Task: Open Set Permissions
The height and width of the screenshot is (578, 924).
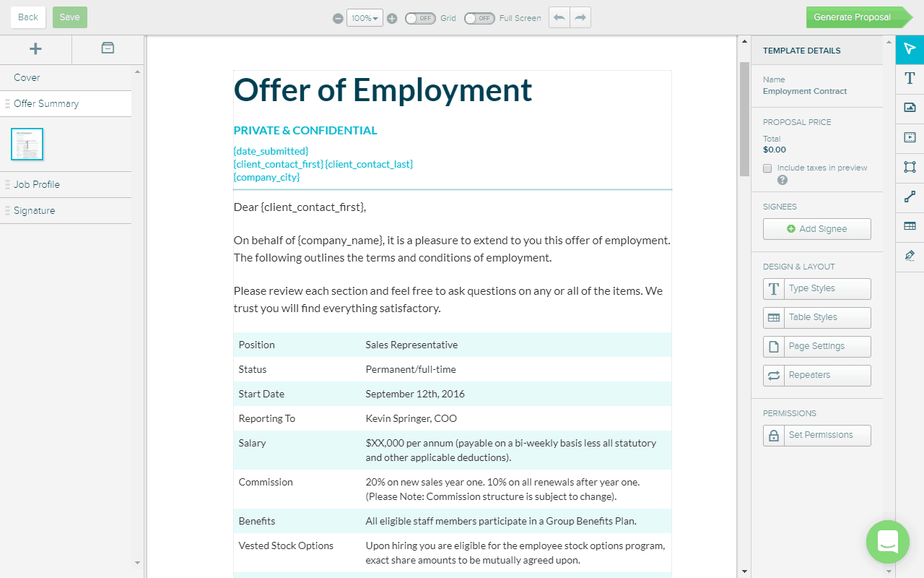Action: coord(817,435)
